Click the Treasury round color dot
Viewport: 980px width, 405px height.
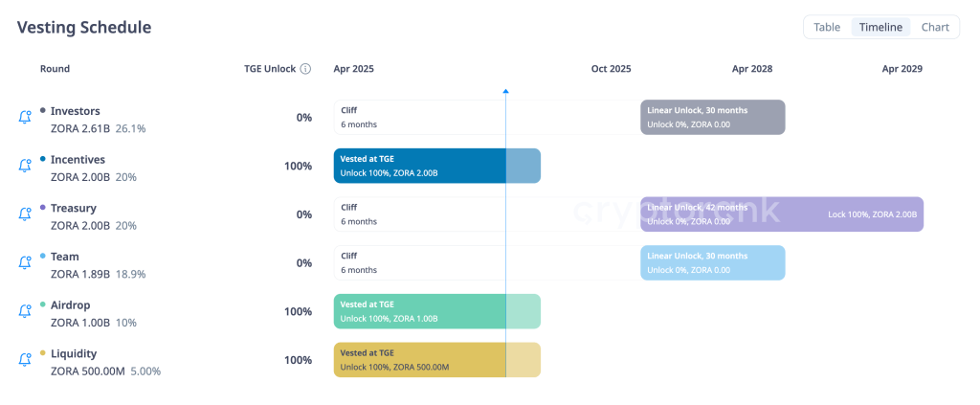tap(43, 208)
